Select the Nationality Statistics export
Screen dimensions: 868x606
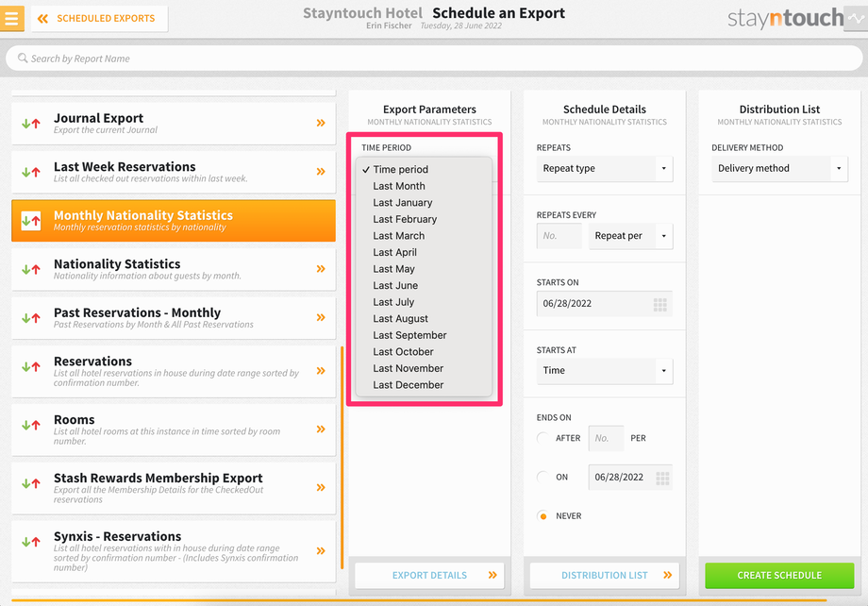[x=174, y=269]
